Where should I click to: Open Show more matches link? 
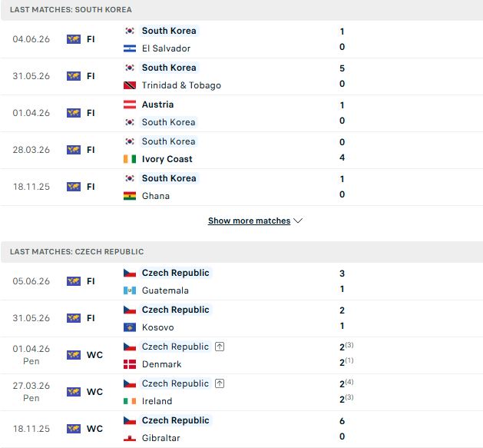point(249,221)
